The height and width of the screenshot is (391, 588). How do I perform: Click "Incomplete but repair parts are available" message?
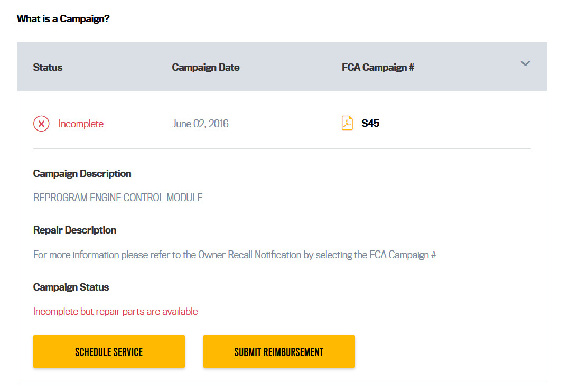115,312
